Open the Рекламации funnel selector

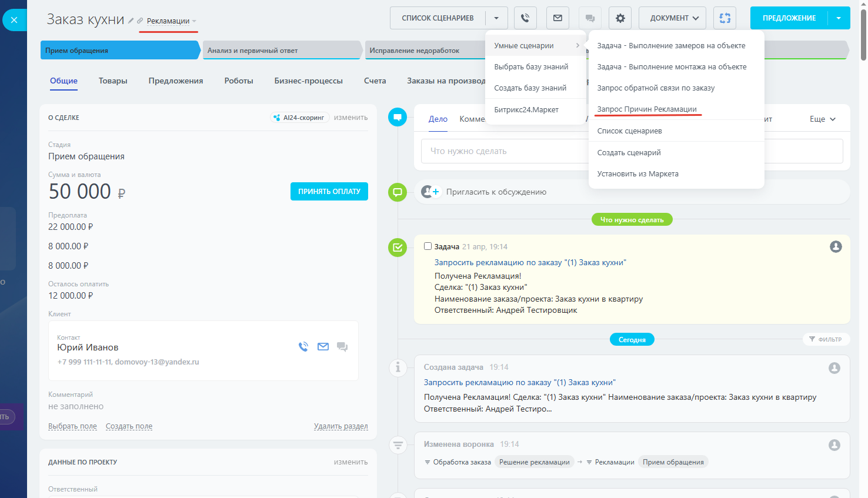click(171, 21)
